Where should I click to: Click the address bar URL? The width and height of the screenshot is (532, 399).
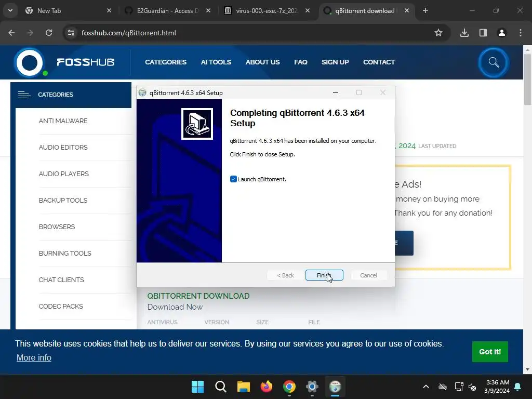click(129, 33)
